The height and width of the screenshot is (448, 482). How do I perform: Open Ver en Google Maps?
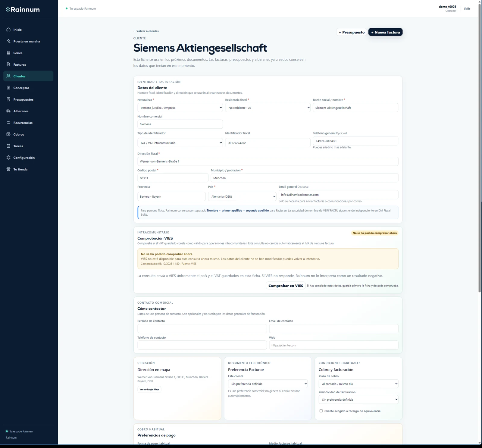pyautogui.click(x=149, y=389)
